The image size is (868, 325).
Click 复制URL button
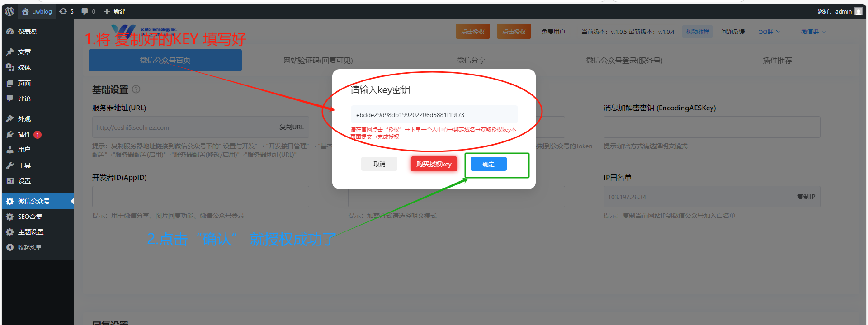292,127
